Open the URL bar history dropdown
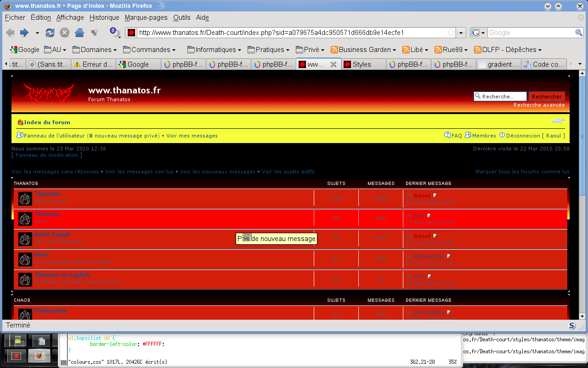588x368 pixels. coord(461,33)
